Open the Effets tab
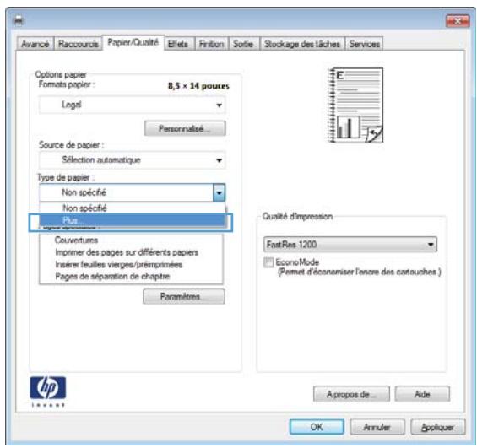The height and width of the screenshot is (448, 477). pyautogui.click(x=178, y=44)
